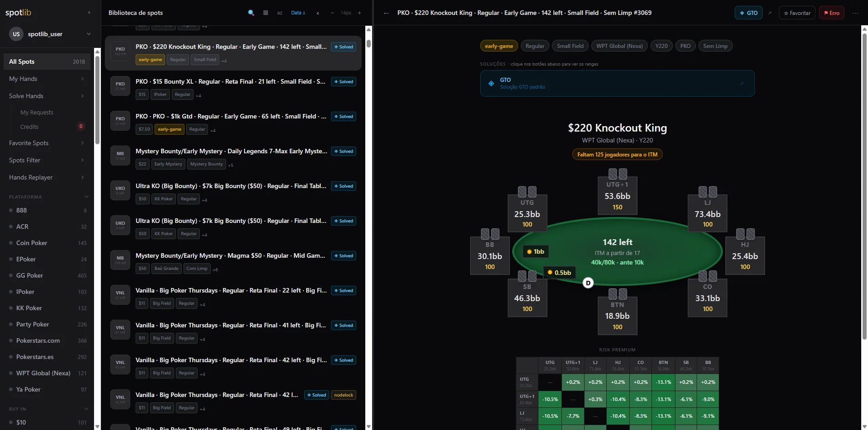Collapse the PLATAFORMA filter group
Viewport: 868px width, 430px height.
click(x=86, y=197)
